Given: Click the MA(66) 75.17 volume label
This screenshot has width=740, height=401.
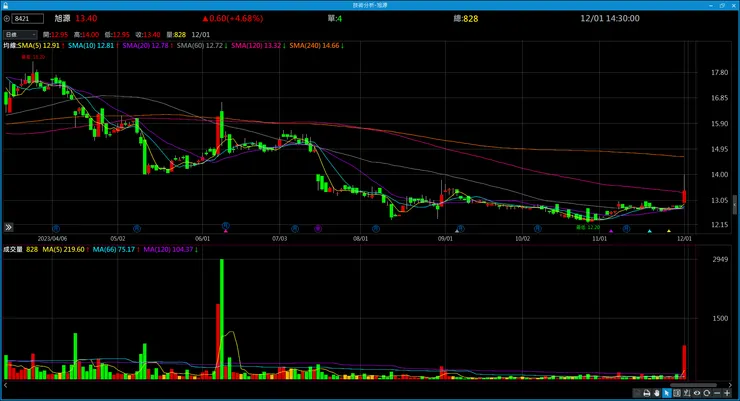Looking at the screenshot, I should point(116,250).
